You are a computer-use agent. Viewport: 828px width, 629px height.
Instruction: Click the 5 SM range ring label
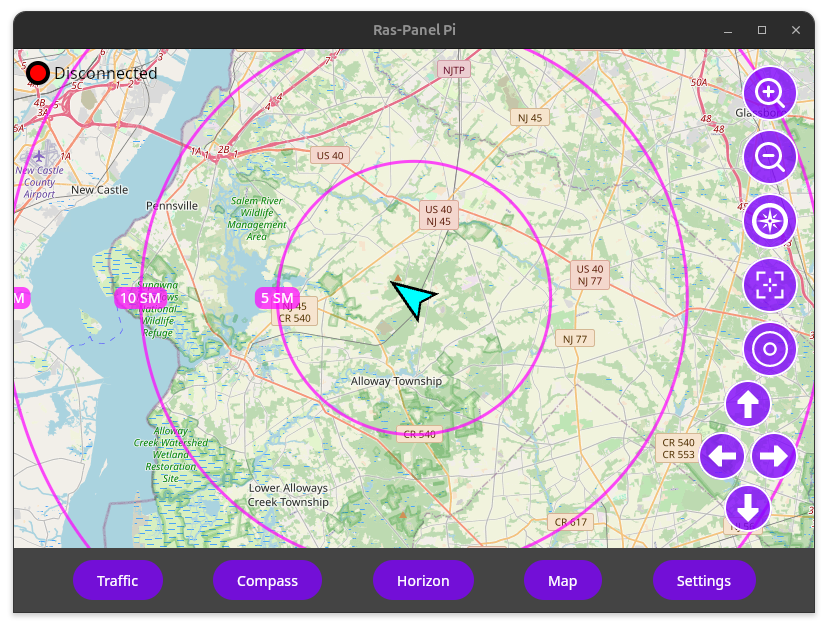tap(277, 298)
